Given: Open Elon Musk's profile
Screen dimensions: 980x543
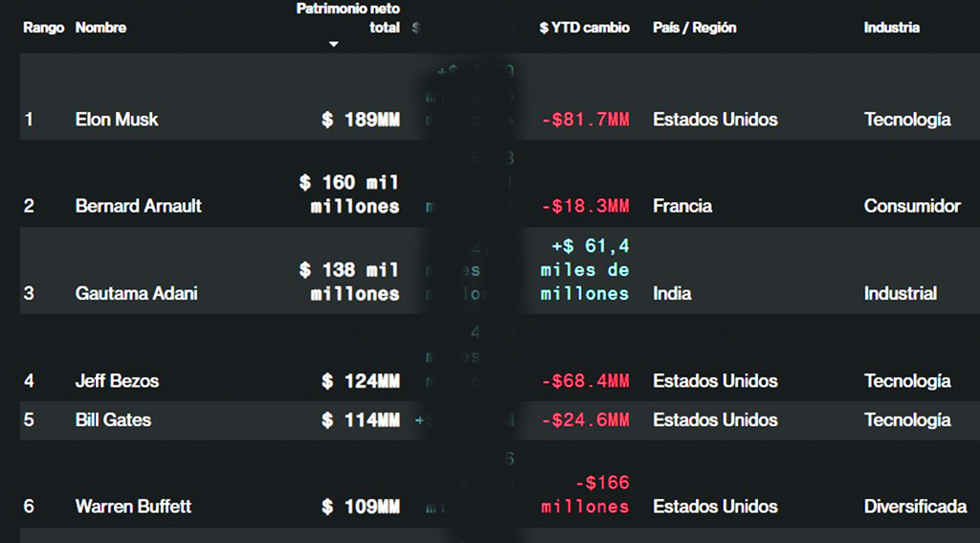Looking at the screenshot, I should (x=117, y=120).
